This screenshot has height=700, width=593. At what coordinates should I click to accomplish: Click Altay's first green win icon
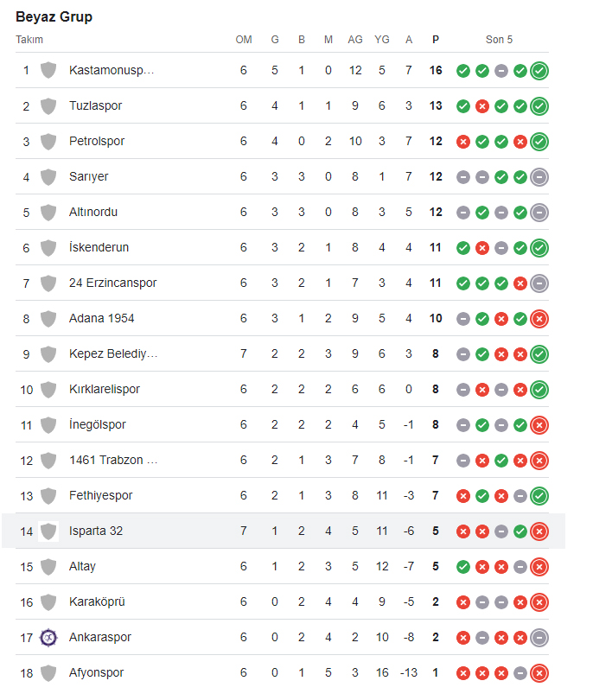463,567
